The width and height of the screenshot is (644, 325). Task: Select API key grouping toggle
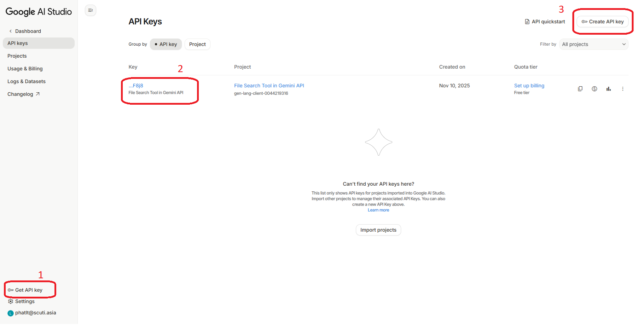tap(166, 44)
